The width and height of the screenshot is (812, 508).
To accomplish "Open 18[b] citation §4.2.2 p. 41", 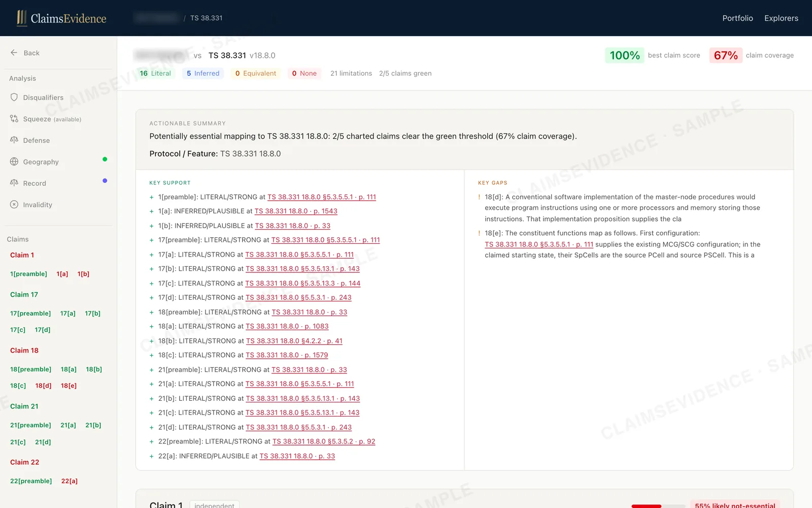I will point(294,341).
